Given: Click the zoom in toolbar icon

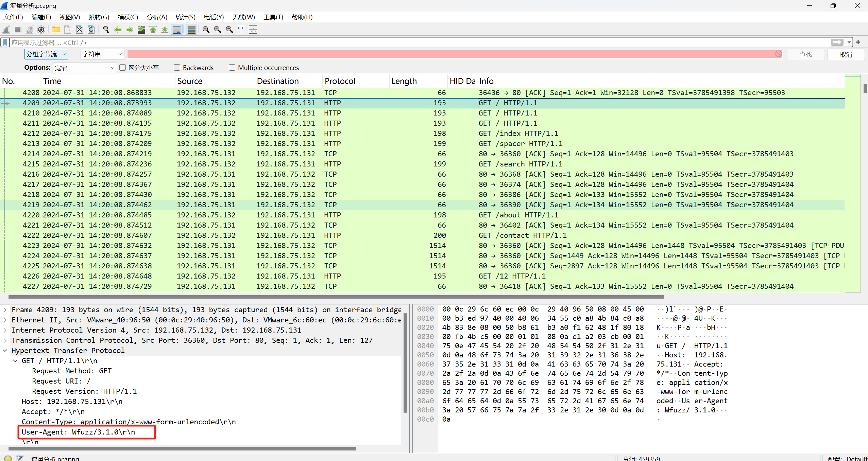Looking at the screenshot, I should click(206, 30).
